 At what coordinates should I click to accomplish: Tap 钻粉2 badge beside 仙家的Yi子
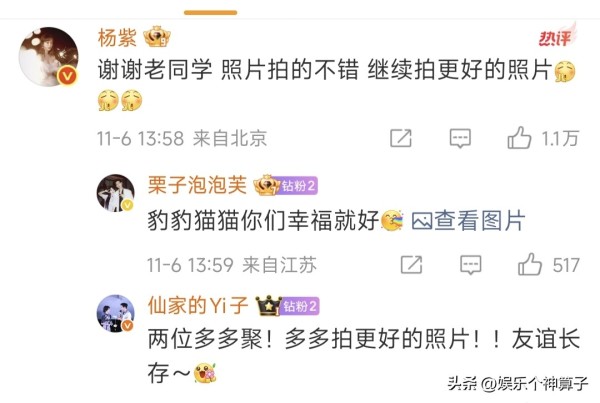pos(299,306)
